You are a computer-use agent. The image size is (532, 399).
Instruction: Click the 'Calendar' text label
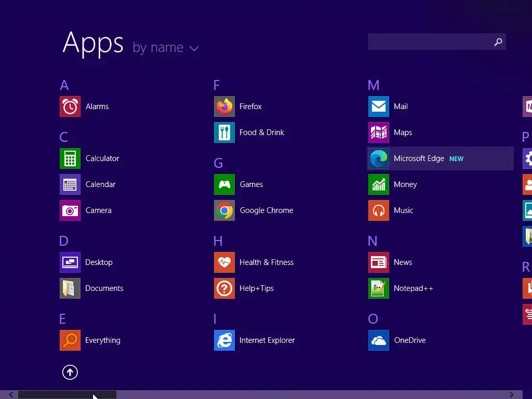click(100, 184)
